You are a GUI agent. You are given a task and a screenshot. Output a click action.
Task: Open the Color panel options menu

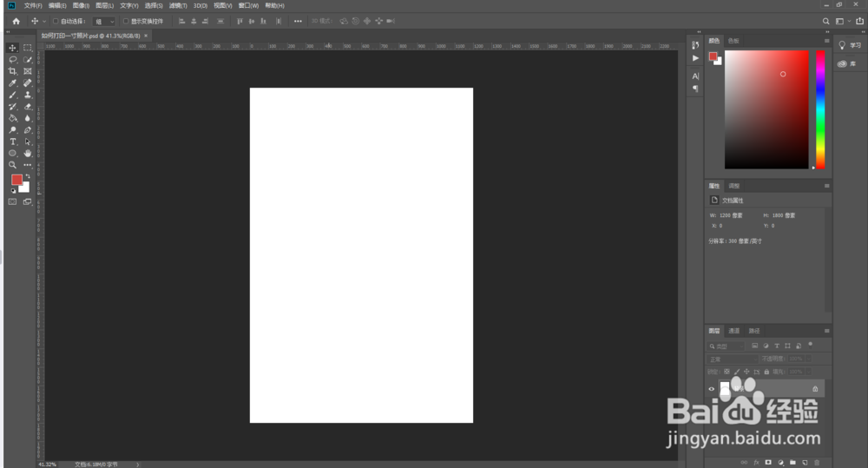[x=827, y=41]
